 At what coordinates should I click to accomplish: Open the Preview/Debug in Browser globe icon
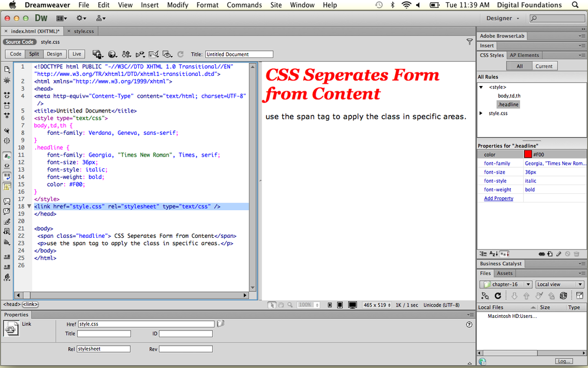(112, 54)
